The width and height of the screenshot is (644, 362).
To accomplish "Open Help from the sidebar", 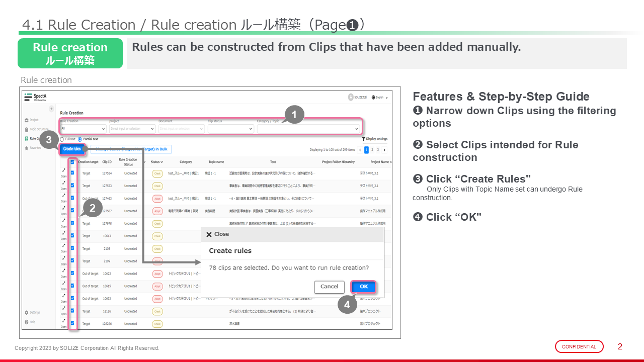I will [30, 322].
